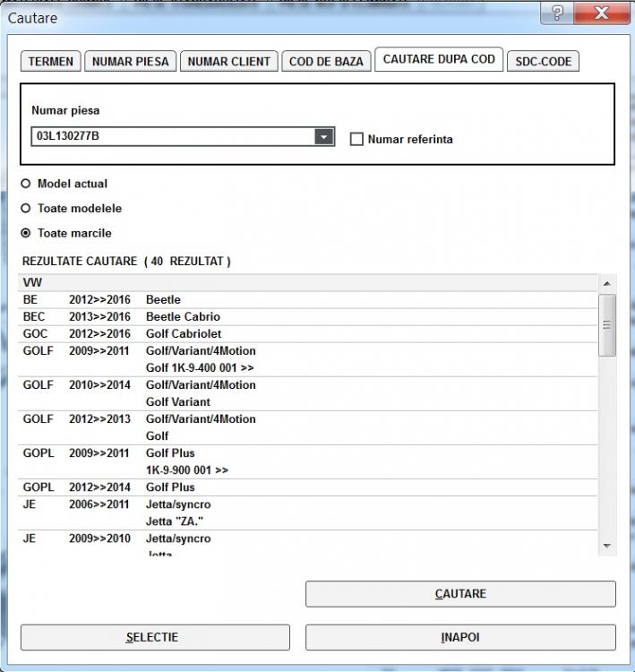Select the Toate marcile radio option
Viewport: 635px width, 672px height.
coord(26,233)
